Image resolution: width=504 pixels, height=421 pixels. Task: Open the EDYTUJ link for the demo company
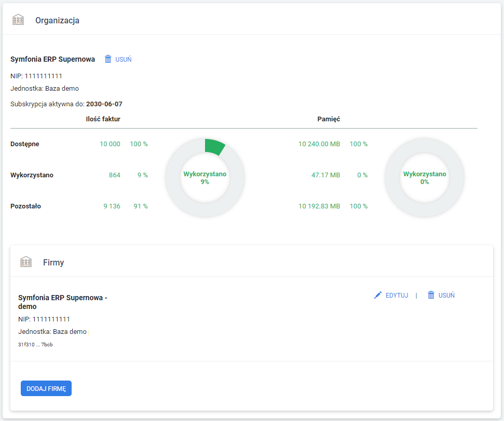click(397, 295)
